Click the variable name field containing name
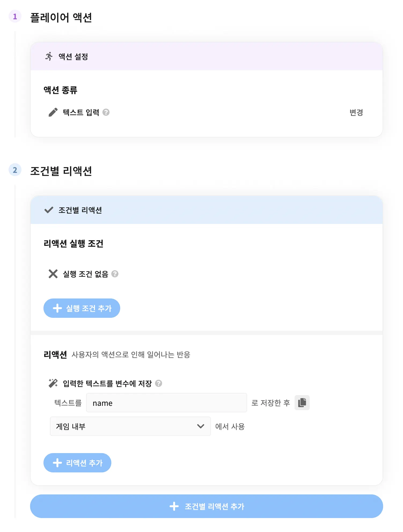Screen dimensions: 403x532 point(166,403)
